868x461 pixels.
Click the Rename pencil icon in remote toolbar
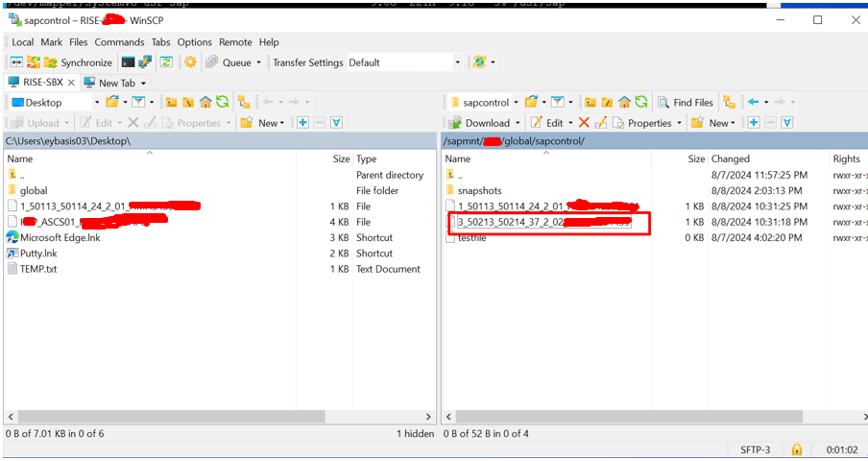click(601, 123)
